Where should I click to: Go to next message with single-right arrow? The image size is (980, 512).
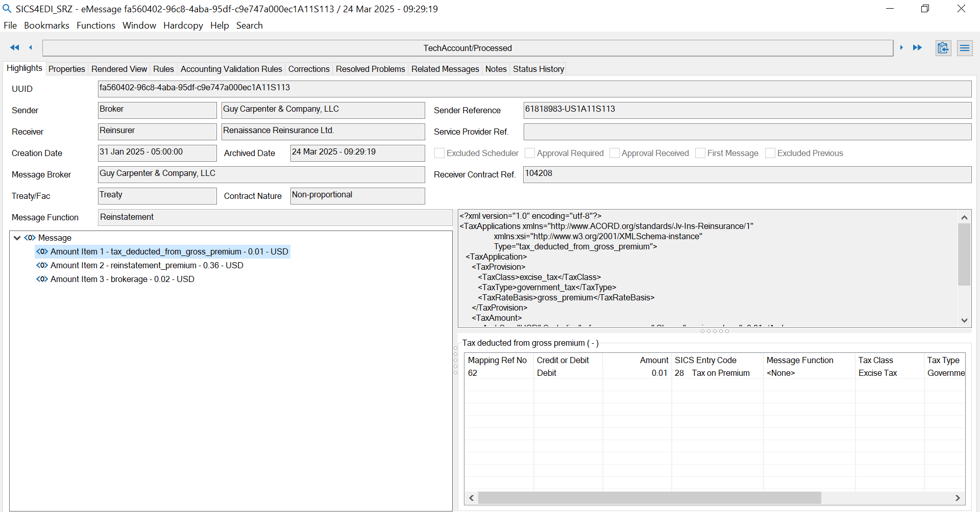point(901,47)
